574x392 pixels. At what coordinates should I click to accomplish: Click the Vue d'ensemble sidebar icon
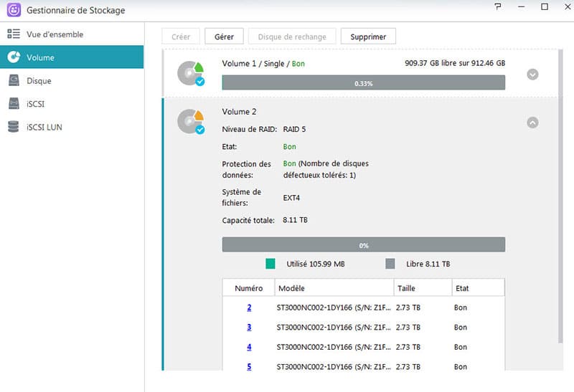coord(13,34)
